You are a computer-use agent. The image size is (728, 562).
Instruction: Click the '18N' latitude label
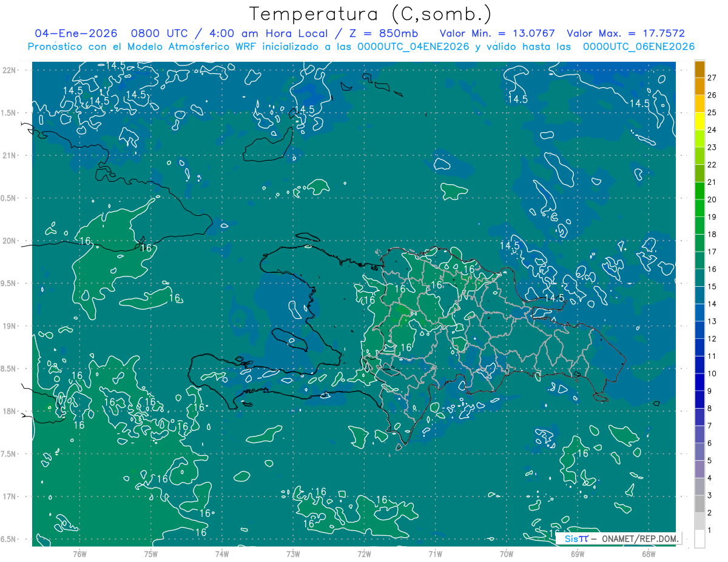click(x=10, y=411)
